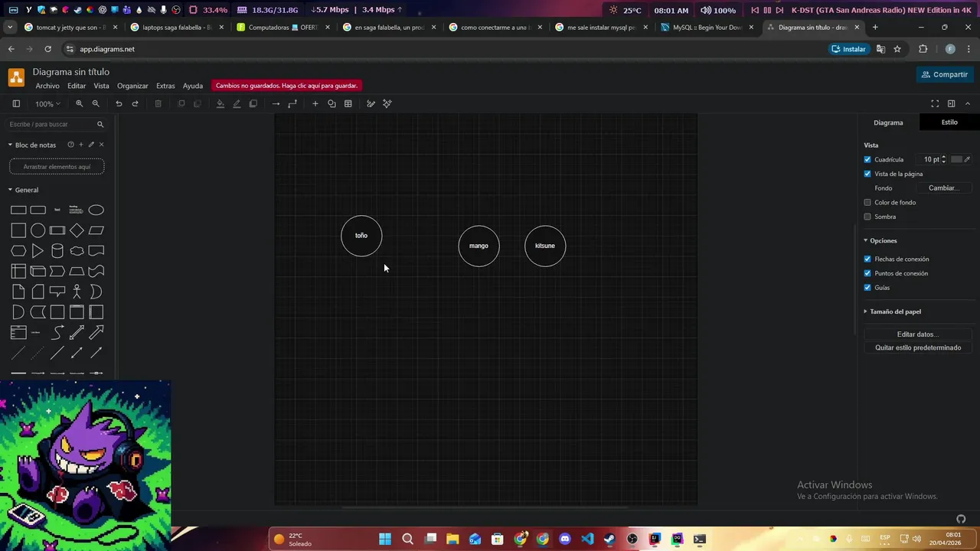Close the Bloc de notas section

tap(101, 145)
